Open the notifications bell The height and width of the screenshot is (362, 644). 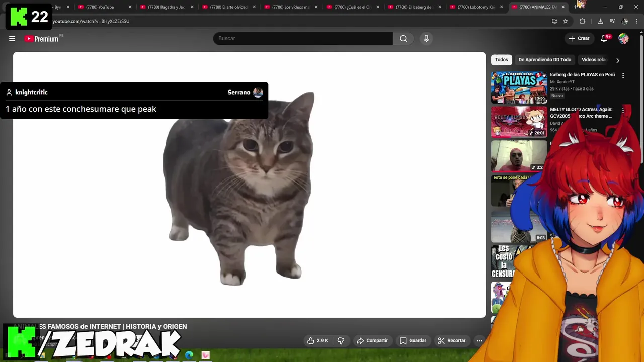coord(605,39)
